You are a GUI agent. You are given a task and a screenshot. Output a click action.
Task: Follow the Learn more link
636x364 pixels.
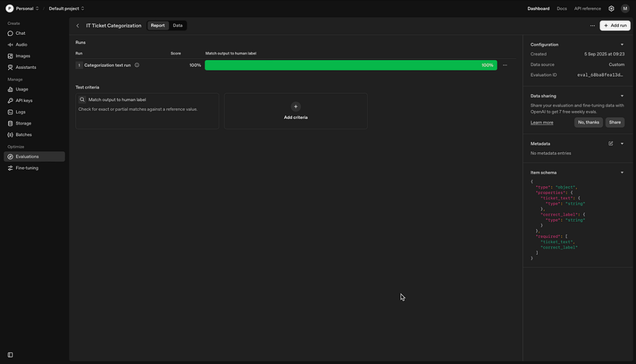(x=542, y=122)
